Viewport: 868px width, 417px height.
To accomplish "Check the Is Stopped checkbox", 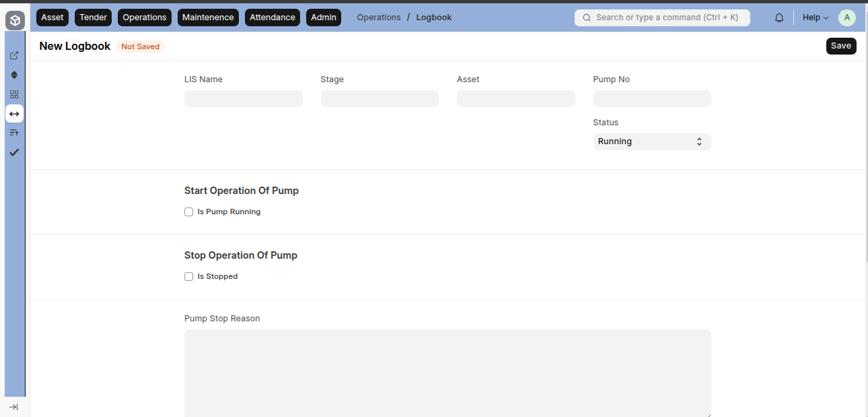I will (x=188, y=276).
